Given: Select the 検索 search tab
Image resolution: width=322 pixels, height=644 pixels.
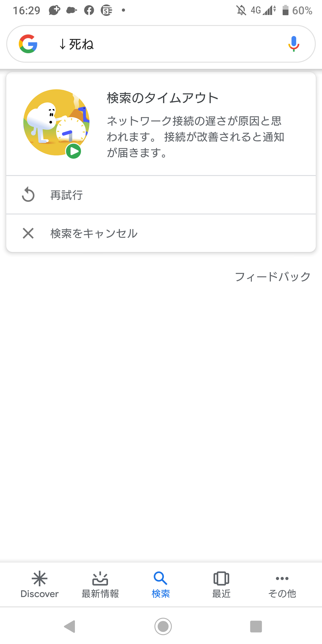Looking at the screenshot, I should click(161, 585).
